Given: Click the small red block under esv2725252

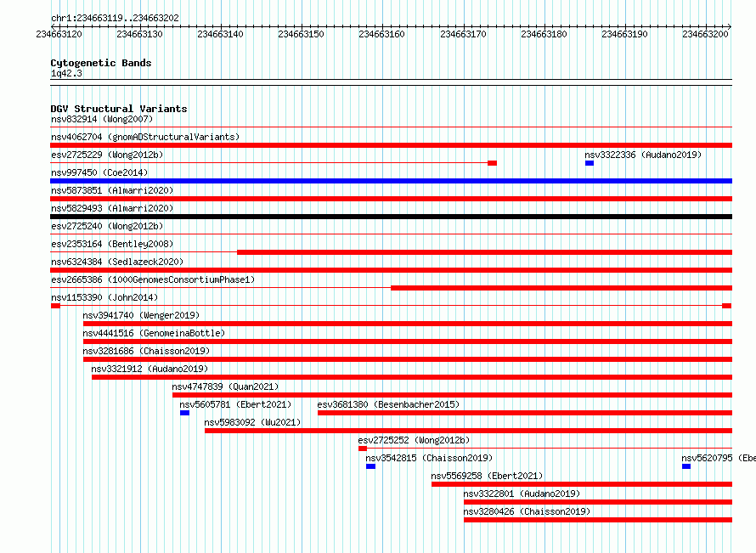Looking at the screenshot, I should coord(363,449).
